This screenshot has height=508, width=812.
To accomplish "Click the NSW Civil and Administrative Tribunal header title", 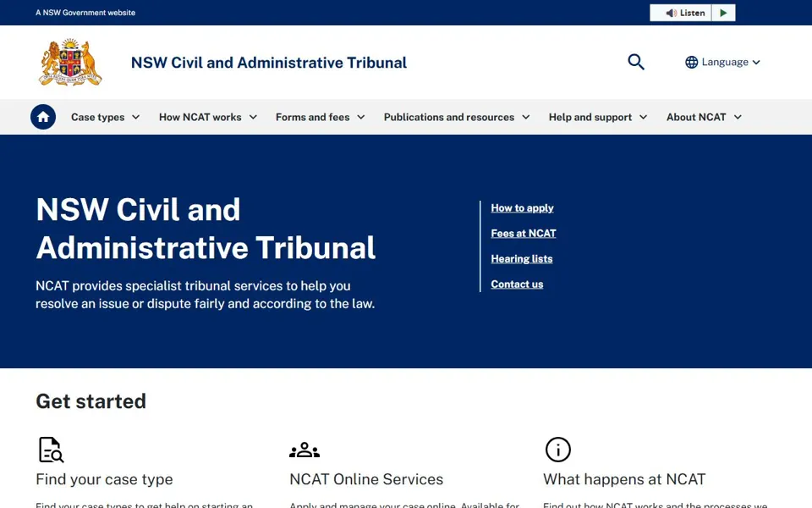I will point(269,63).
